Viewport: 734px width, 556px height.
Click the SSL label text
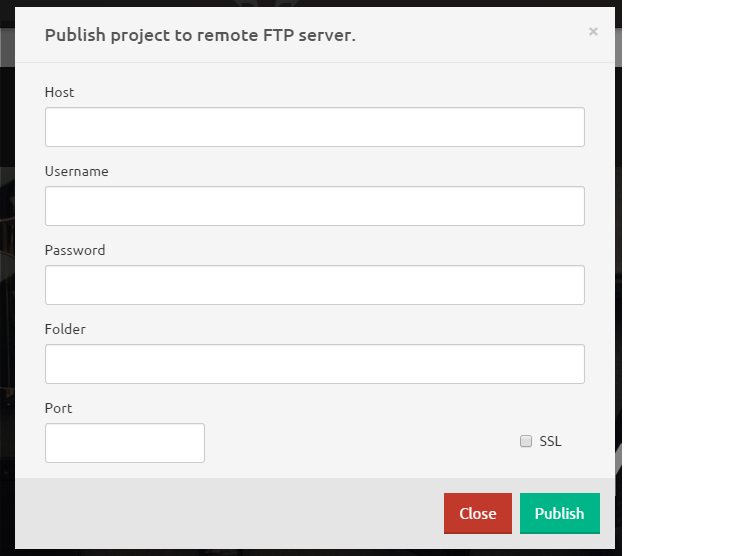tap(550, 441)
